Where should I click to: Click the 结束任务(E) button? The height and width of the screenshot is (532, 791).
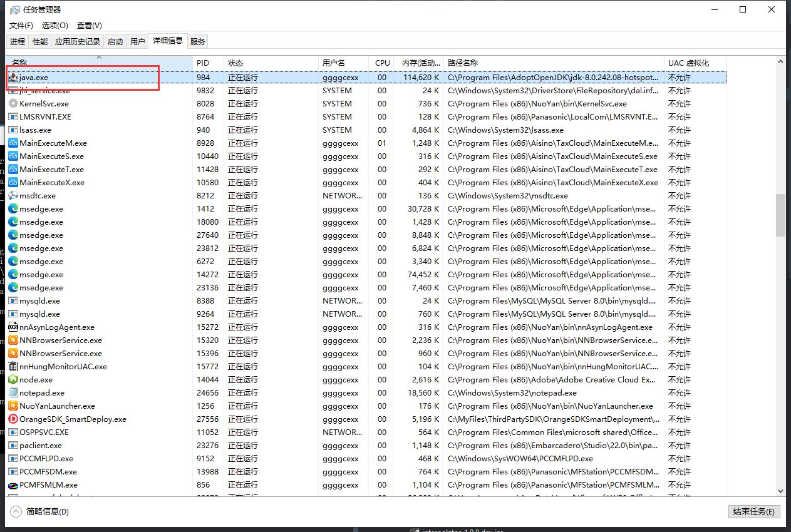click(755, 511)
